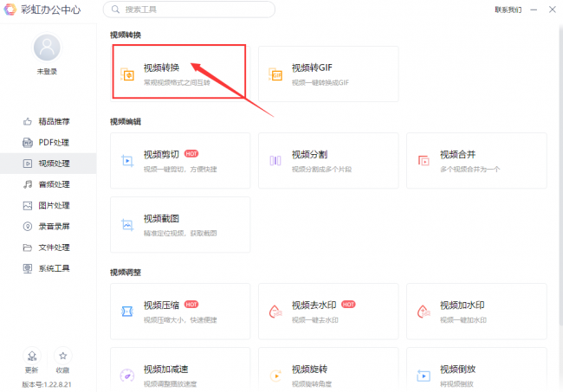Click the 版本号:1.22.8.21 version text
Screen dimensions: 563x392
(x=47, y=384)
